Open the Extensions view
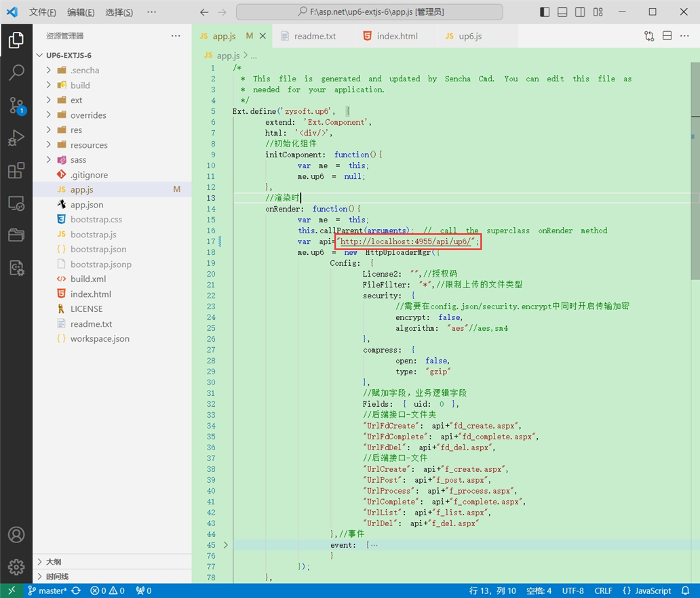This screenshot has height=598, width=700. [16, 171]
